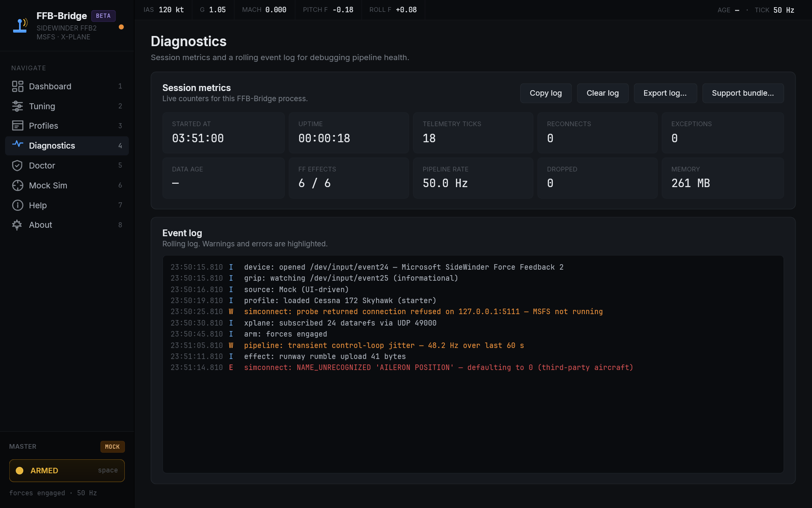Toggle the ARMED master switch
This screenshot has height=508, width=812.
67,471
